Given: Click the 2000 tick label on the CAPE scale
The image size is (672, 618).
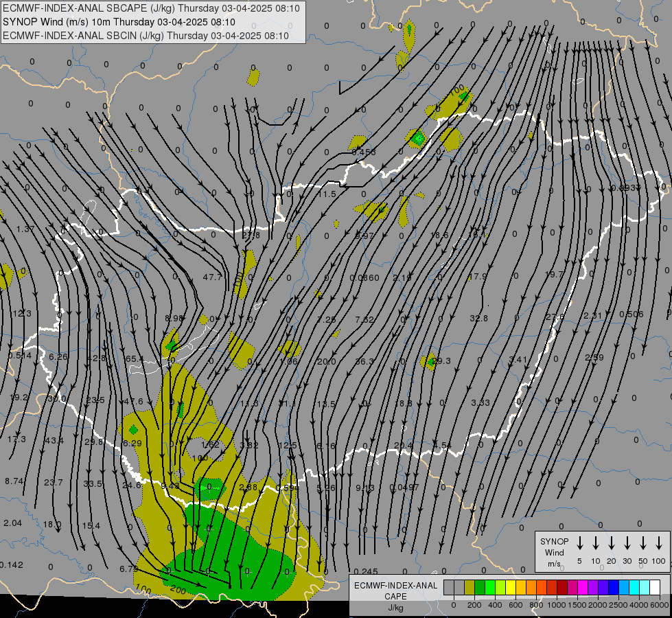Looking at the screenshot, I should click(598, 605).
